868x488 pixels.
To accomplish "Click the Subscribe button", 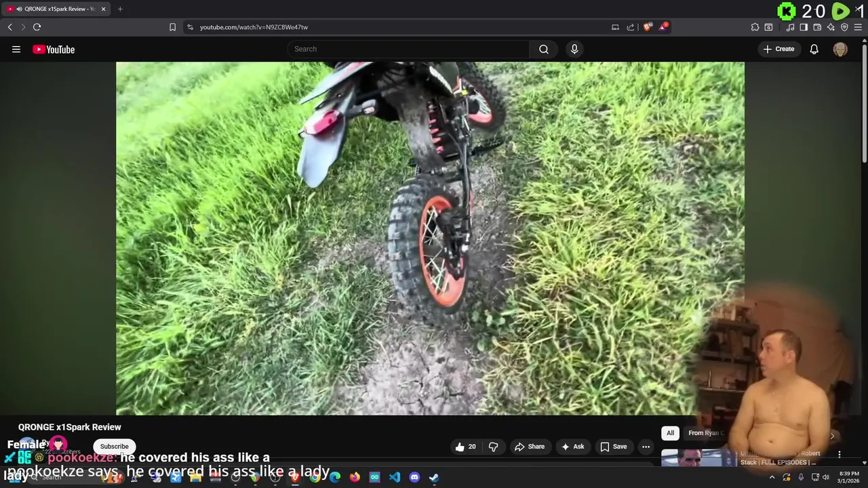I will pyautogui.click(x=114, y=446).
